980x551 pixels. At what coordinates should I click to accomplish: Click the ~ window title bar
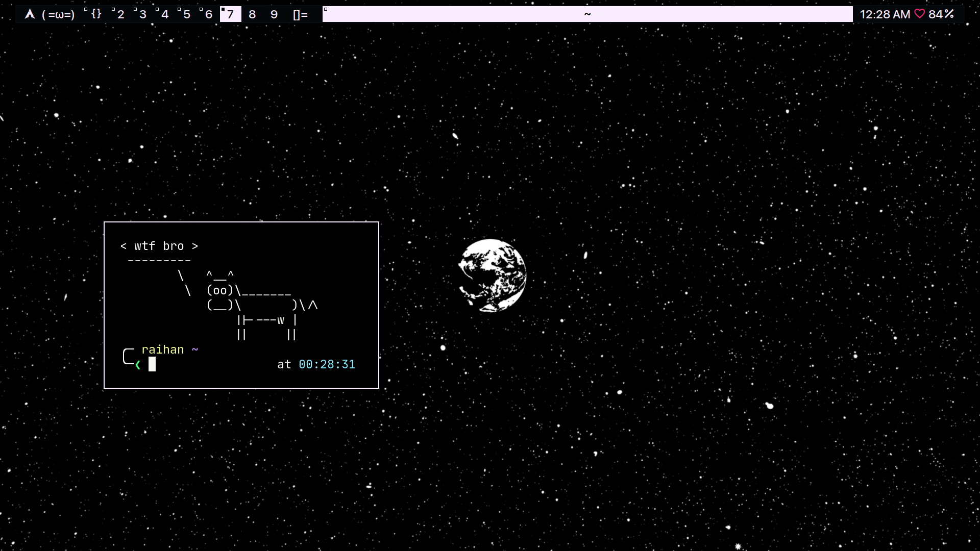click(587, 14)
